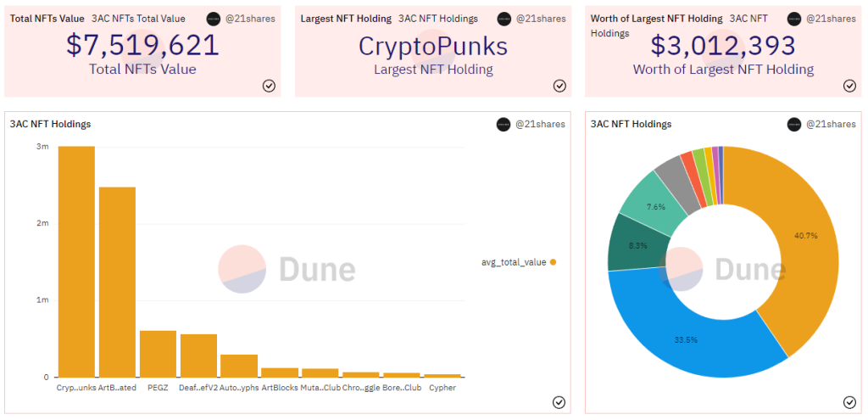Click the checkmark icon on the bar chart panel
The height and width of the screenshot is (420, 868).
point(559,402)
